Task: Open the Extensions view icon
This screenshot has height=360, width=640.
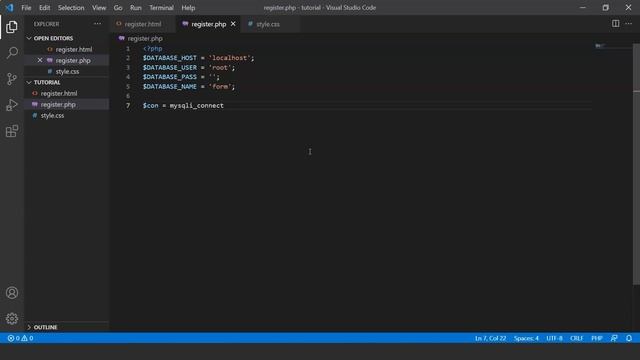Action: [12, 131]
